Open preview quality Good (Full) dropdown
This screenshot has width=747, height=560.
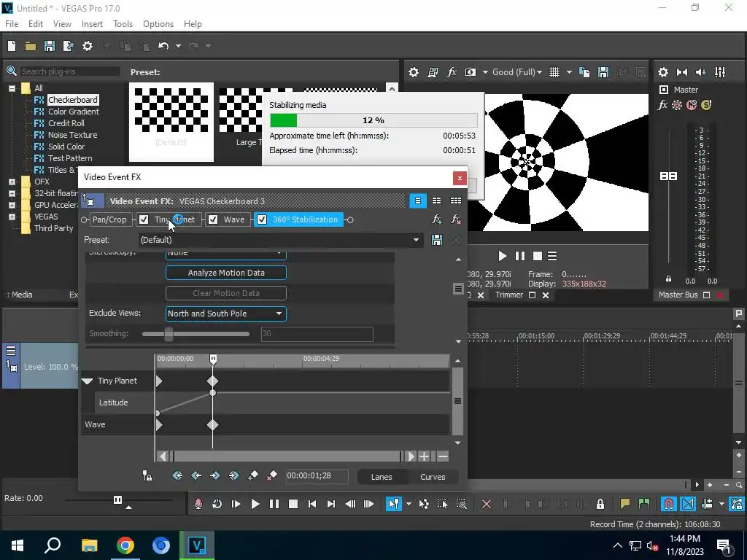click(x=517, y=72)
